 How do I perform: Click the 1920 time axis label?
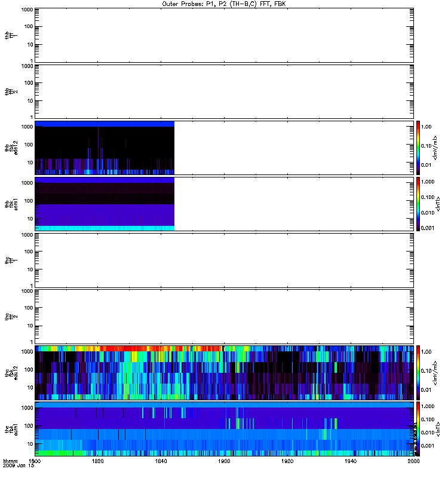(287, 461)
